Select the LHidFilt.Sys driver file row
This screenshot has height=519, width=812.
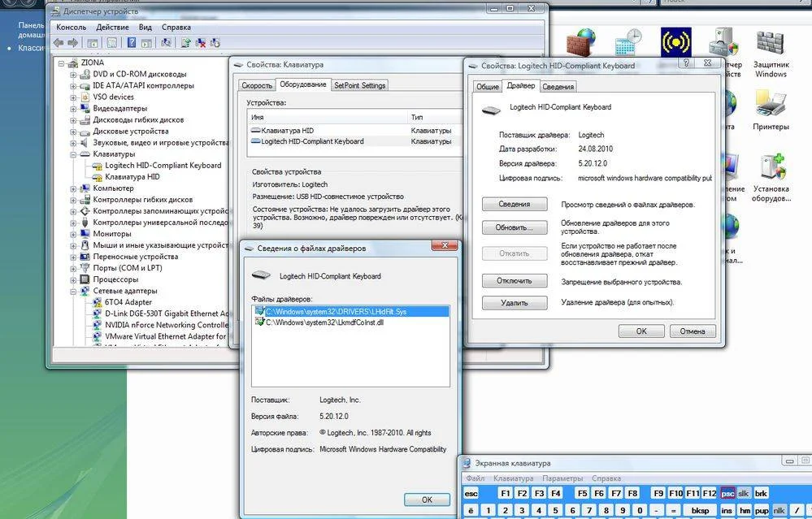350,312
